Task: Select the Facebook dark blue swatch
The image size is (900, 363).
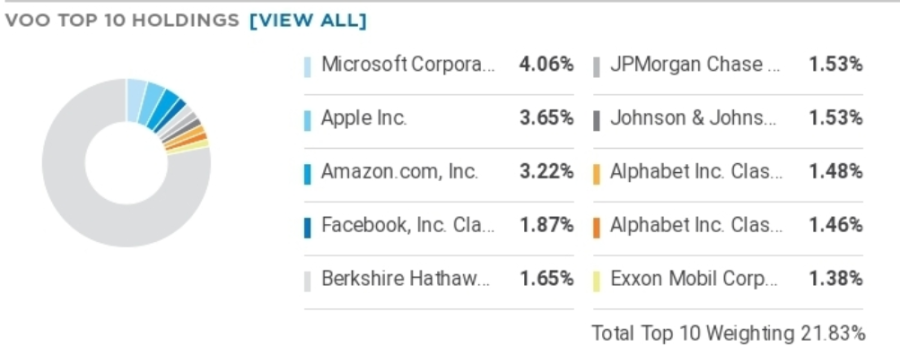Action: tap(308, 227)
